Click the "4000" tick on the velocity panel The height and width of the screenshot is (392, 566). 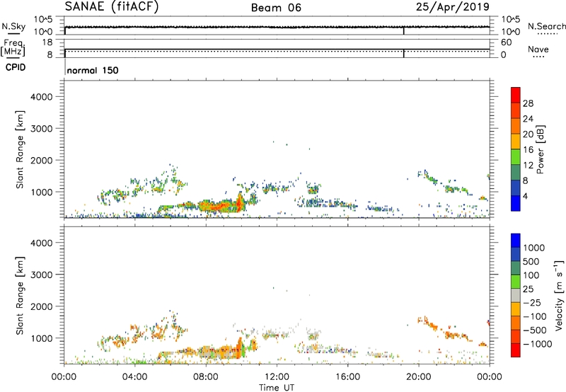pyautogui.click(x=42, y=243)
